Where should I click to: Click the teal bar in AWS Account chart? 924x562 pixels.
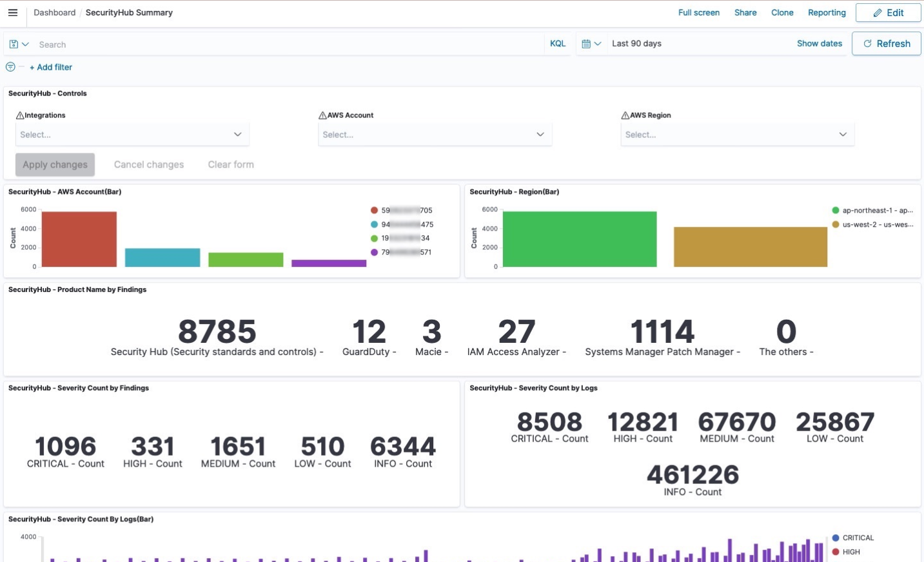coord(162,258)
